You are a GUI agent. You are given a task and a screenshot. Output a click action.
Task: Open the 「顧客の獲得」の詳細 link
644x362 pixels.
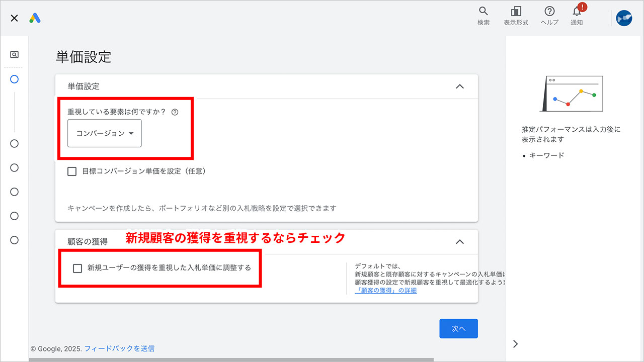[385, 290]
